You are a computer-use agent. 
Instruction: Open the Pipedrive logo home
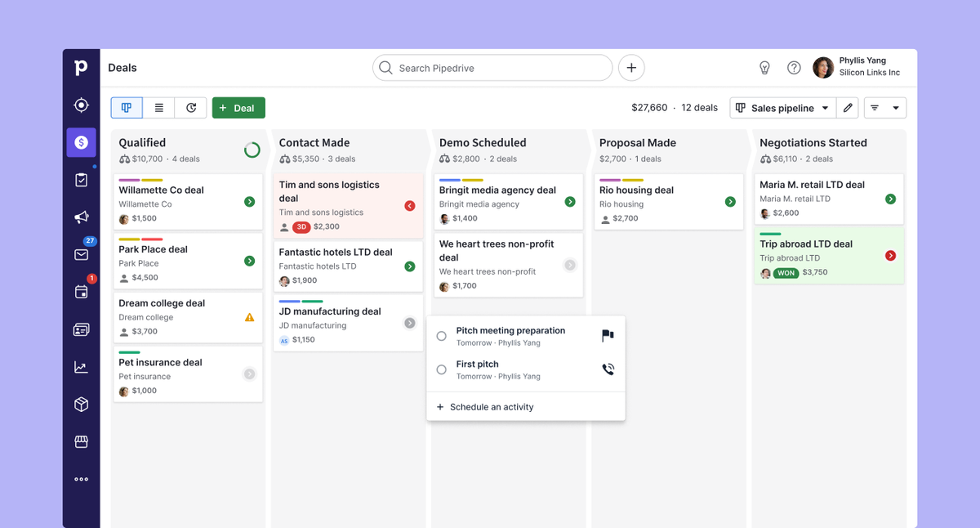point(81,67)
